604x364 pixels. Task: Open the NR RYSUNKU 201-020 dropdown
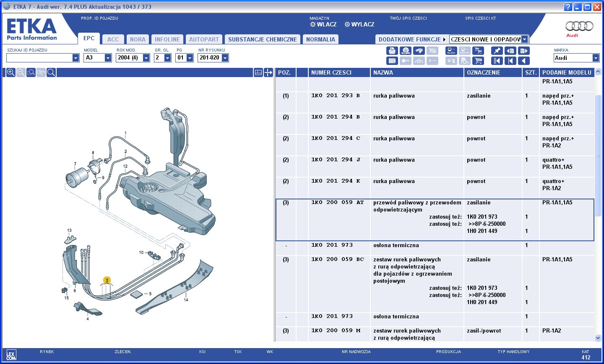click(x=225, y=58)
